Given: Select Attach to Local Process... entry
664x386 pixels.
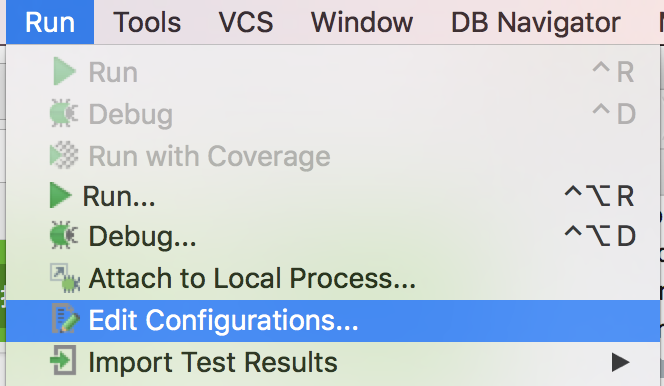Looking at the screenshot, I should [x=333, y=278].
